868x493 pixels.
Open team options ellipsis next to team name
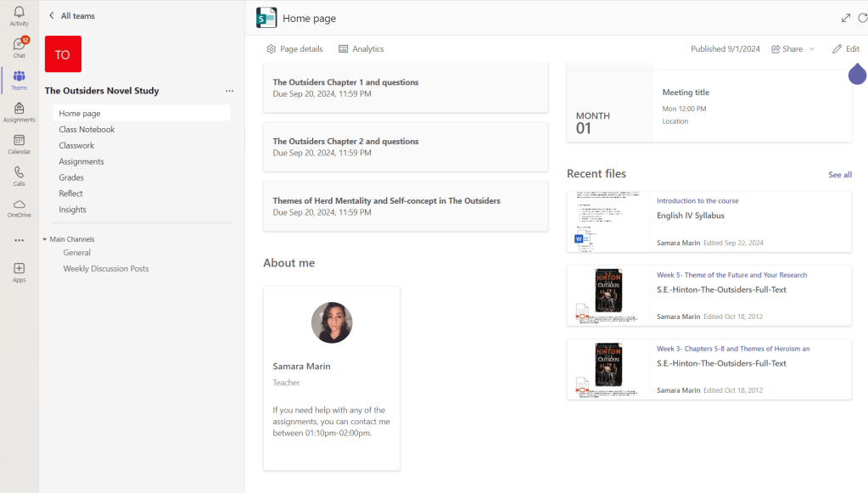229,91
